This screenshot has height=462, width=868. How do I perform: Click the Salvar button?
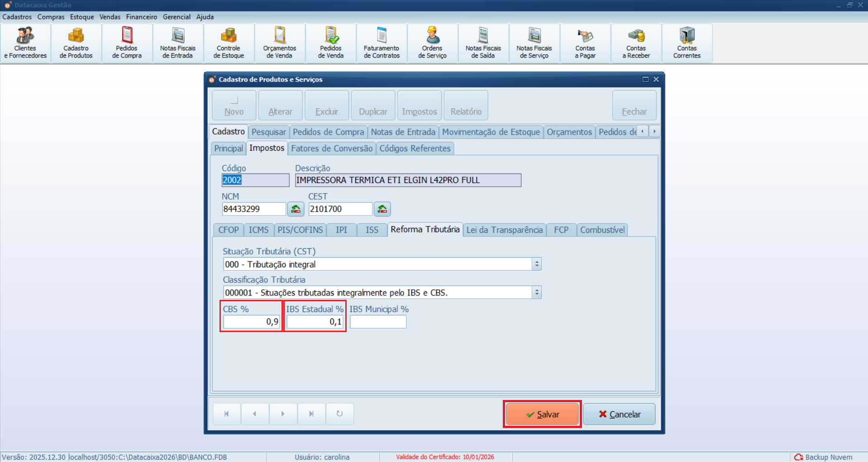pyautogui.click(x=542, y=414)
